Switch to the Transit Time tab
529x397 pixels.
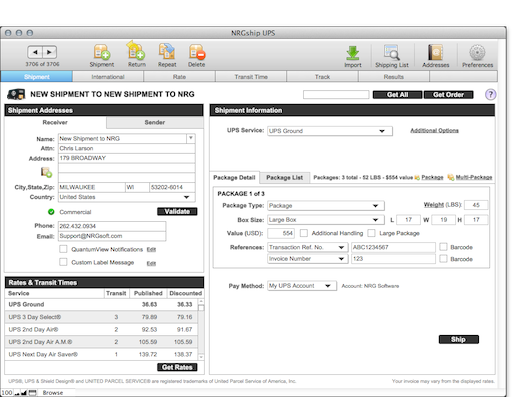point(251,77)
